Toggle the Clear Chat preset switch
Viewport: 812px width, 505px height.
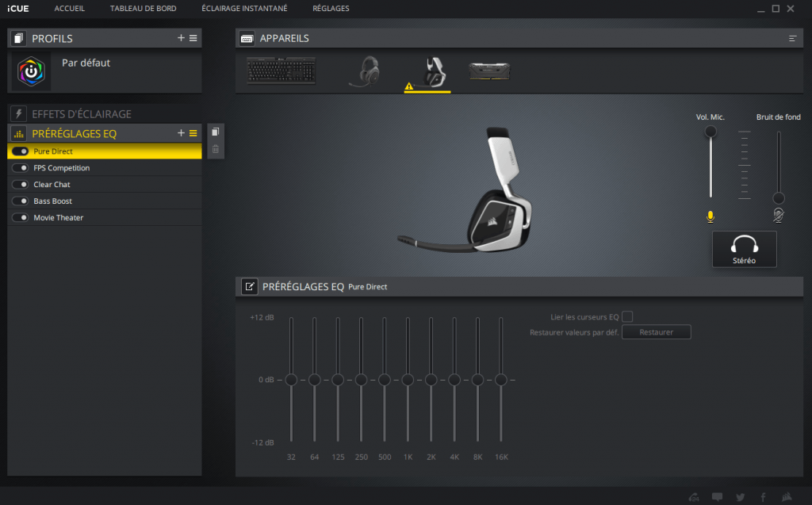click(x=20, y=185)
